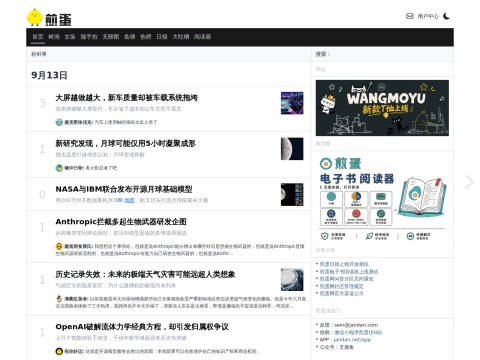Screen dimensions: 480x360
Task: Open article 大屏越做越大，新车质量却被车载系统拖垮
Action: tap(127, 98)
